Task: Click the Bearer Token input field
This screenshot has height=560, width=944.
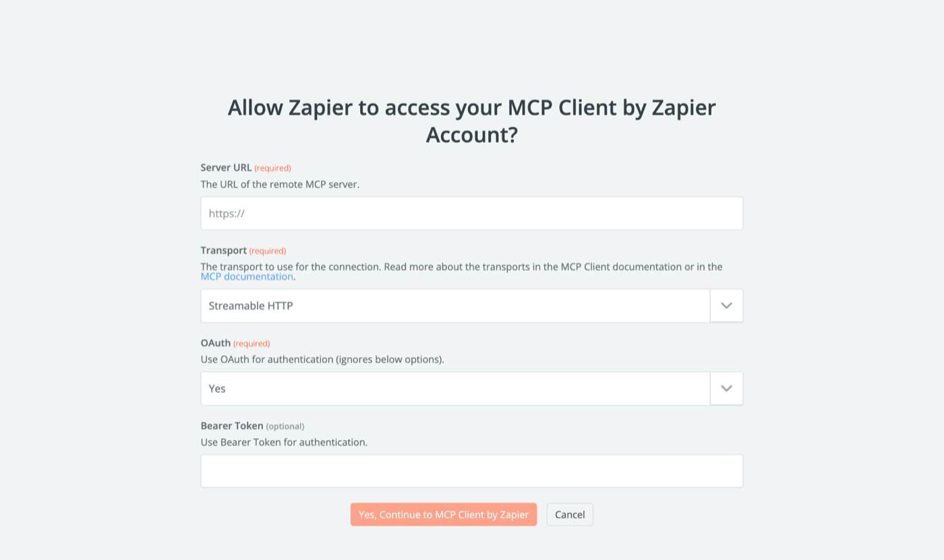Action: [472, 470]
